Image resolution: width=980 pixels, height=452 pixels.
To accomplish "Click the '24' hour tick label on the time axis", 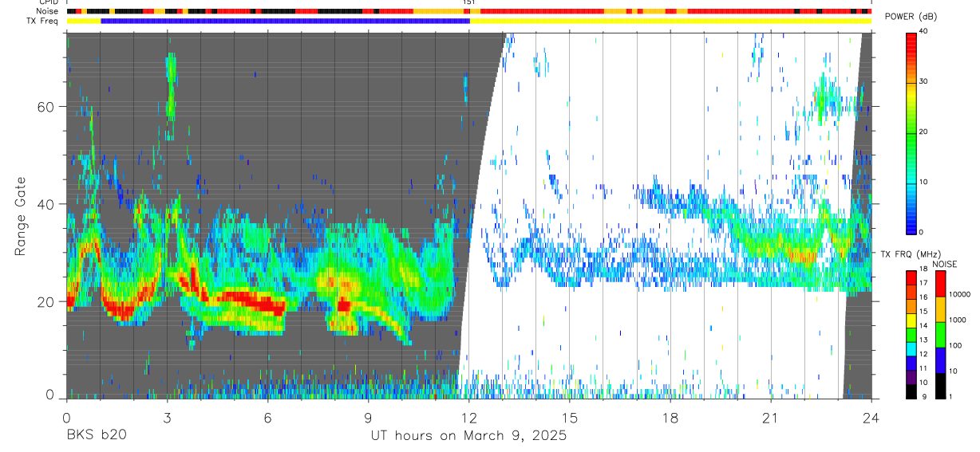I will pos(871,417).
